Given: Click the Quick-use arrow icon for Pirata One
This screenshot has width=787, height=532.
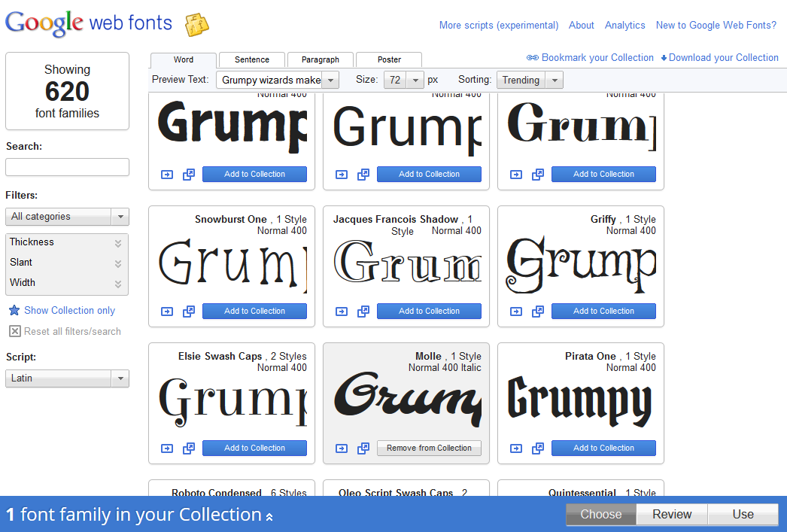Looking at the screenshot, I should click(x=516, y=448).
